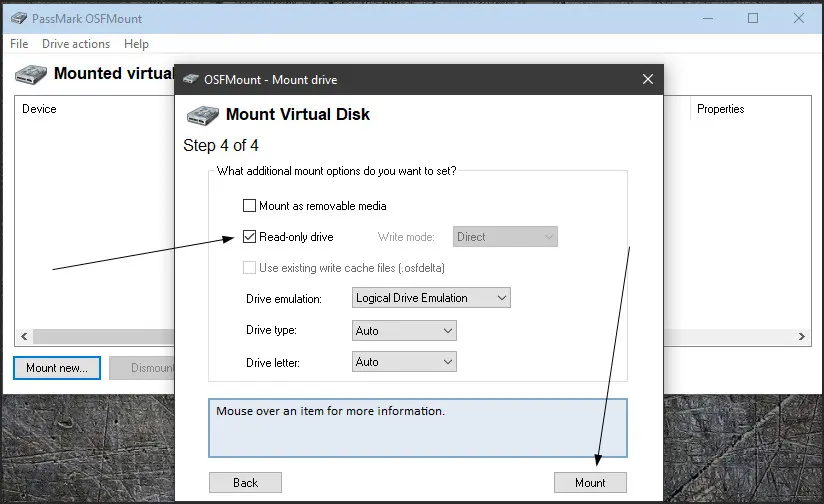Click the disk icon beside Mounted virtual heading

tap(31, 75)
